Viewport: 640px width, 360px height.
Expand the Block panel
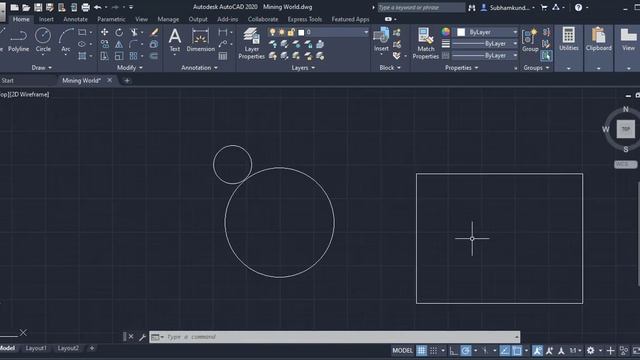(390, 68)
